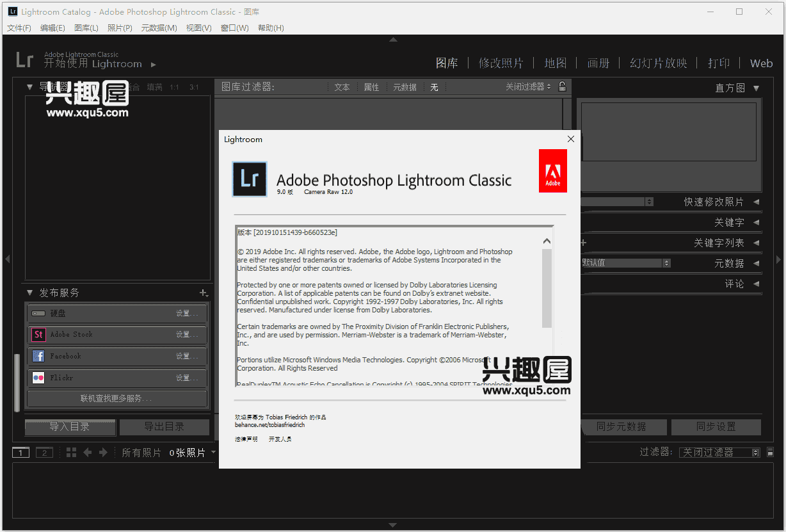Click the Flickr publish service icon
The image size is (786, 532).
(x=38, y=378)
